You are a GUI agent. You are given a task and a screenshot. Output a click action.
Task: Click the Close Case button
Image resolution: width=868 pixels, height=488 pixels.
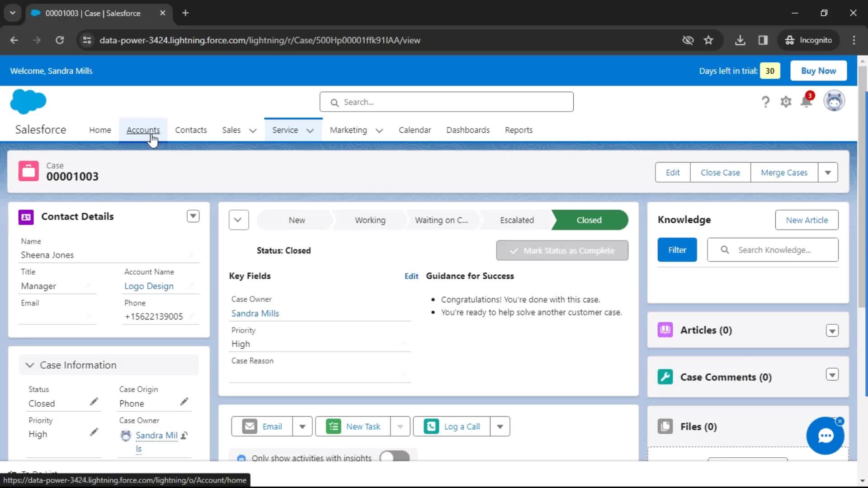[x=720, y=173]
